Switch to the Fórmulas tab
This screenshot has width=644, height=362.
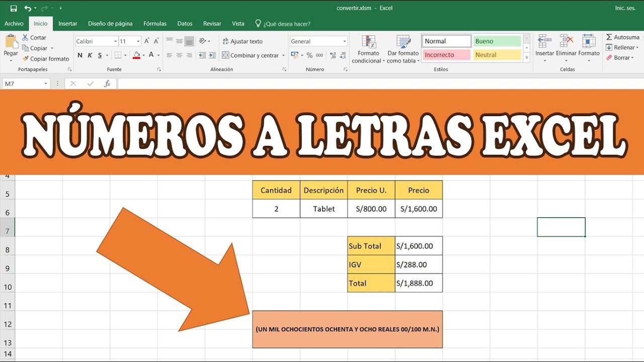click(x=155, y=24)
